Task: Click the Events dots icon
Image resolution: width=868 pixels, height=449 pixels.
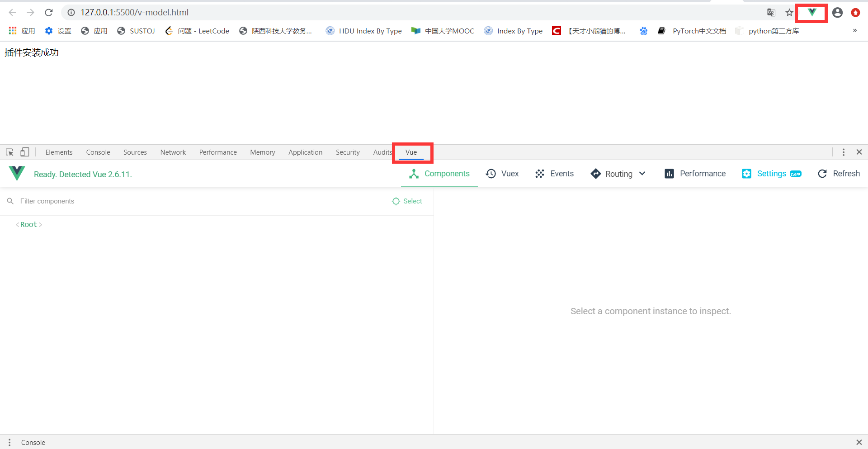Action: pos(540,174)
